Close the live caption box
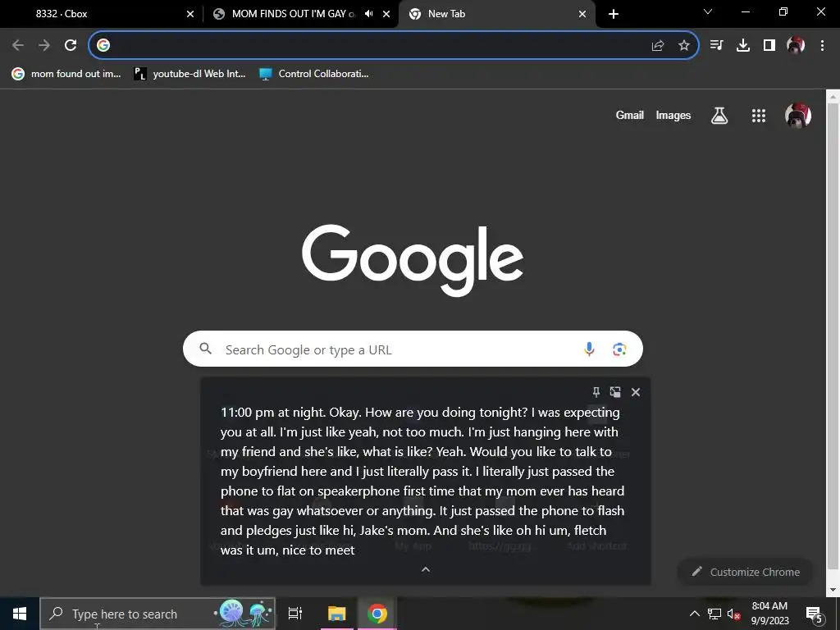 point(636,392)
